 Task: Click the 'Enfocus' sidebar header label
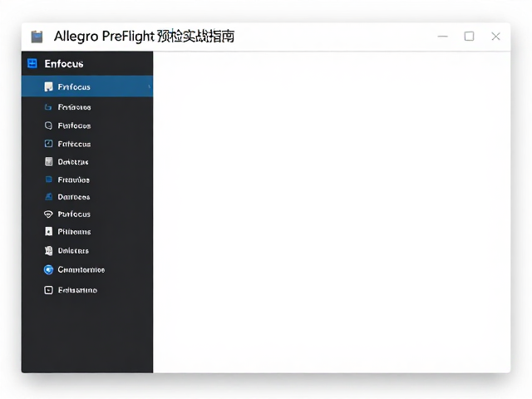click(x=64, y=64)
